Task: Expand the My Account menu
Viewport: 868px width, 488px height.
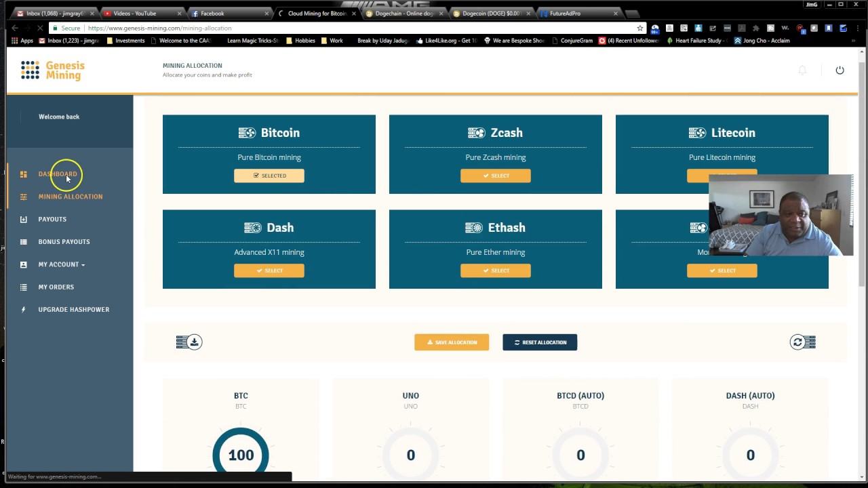Action: point(62,264)
